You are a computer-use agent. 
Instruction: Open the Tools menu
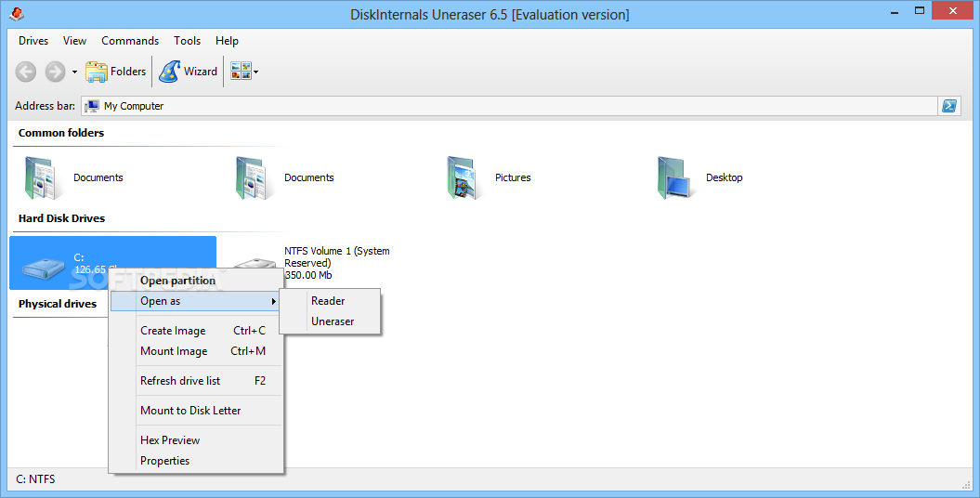click(x=187, y=41)
